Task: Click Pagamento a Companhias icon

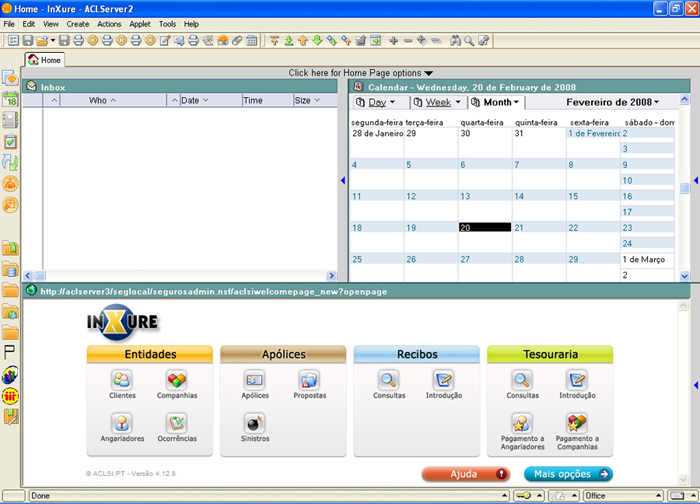Action: point(577,424)
